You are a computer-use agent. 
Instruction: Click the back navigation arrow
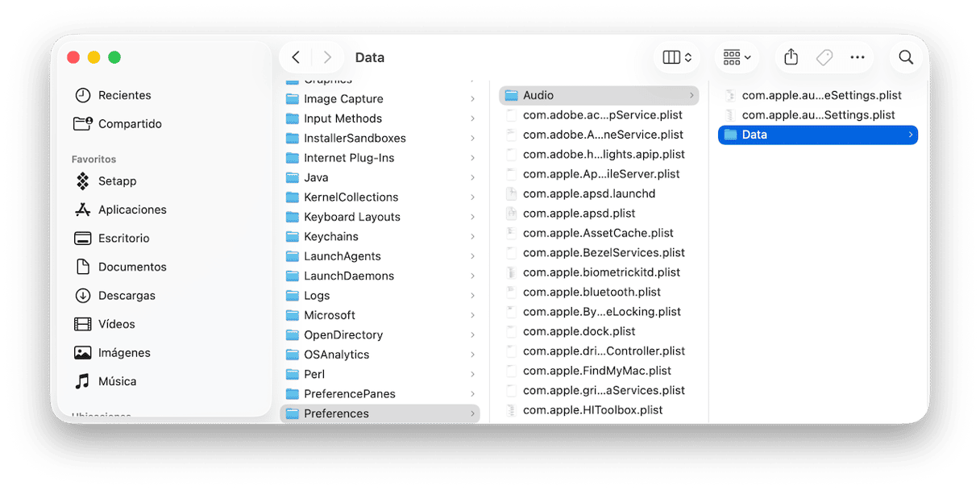click(296, 57)
